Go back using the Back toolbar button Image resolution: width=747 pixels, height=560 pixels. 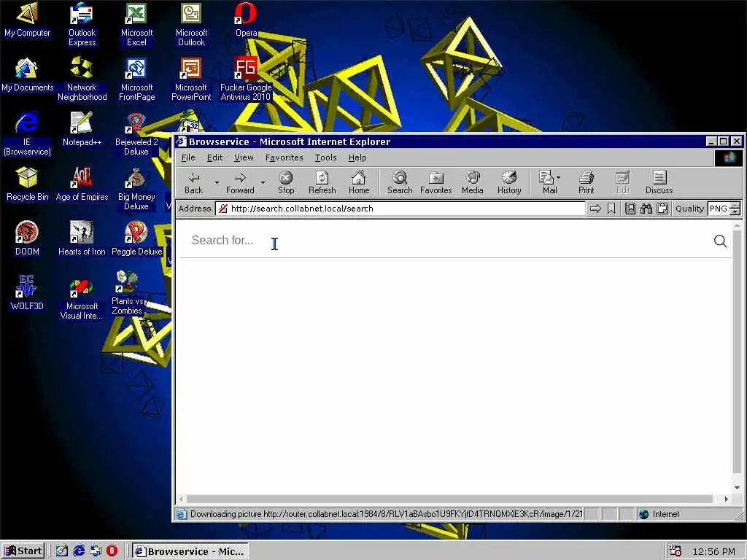[193, 183]
